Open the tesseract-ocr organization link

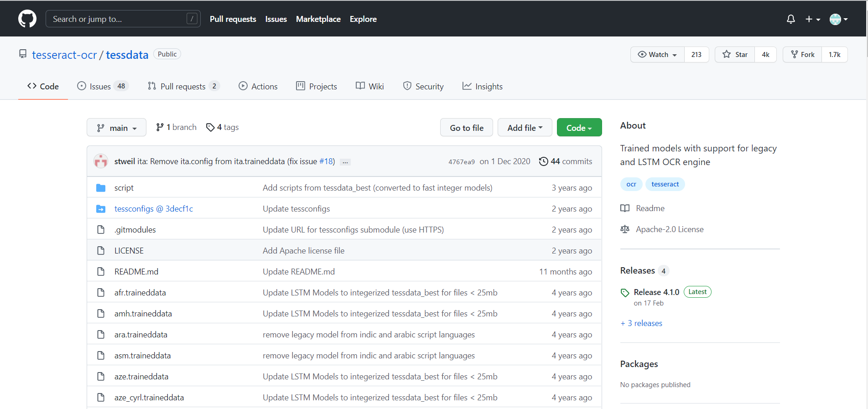64,55
